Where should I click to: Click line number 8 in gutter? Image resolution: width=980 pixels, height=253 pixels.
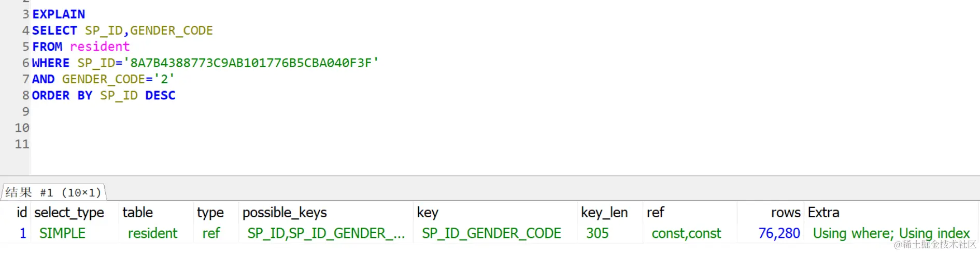[25, 96]
